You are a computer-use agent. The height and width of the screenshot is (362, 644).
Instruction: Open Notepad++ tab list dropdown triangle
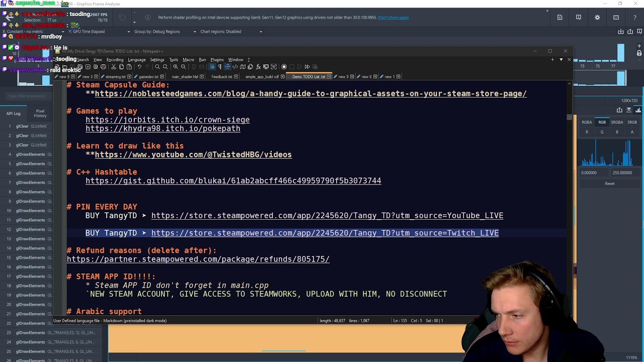click(x=561, y=60)
